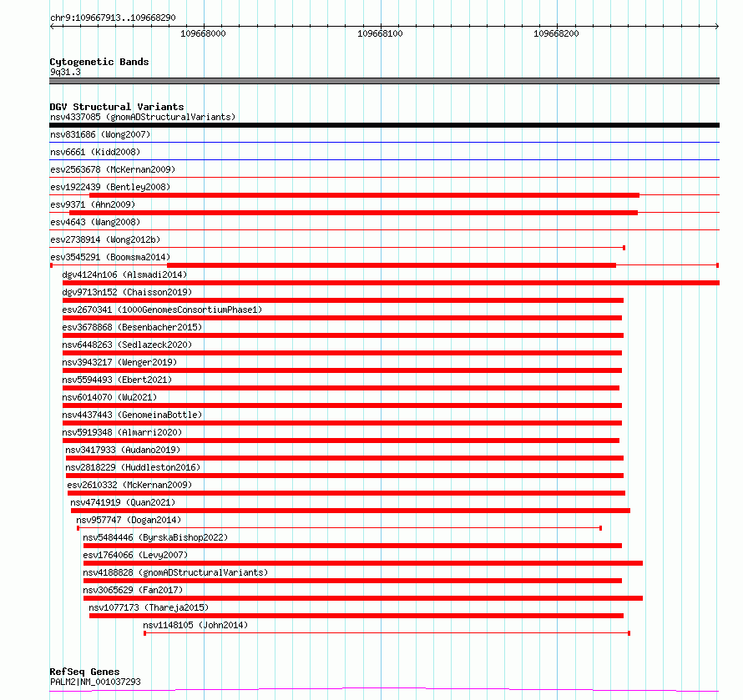
Task: Click the red esv9371 Ahn2009 bar
Action: pos(353,213)
